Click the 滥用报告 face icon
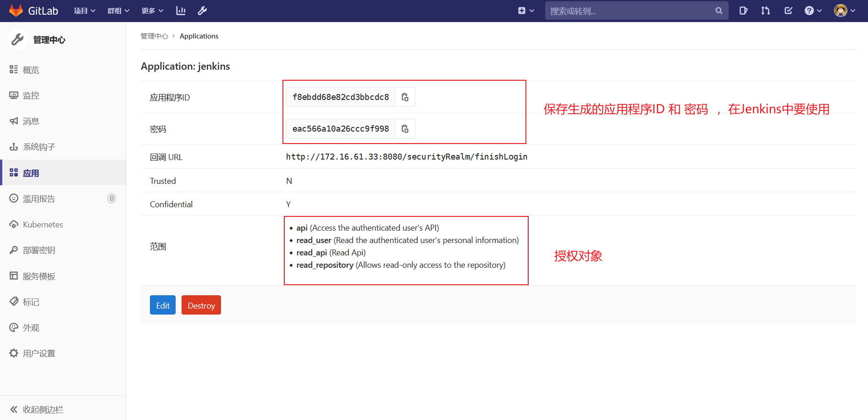The height and width of the screenshot is (420, 868). coord(14,198)
